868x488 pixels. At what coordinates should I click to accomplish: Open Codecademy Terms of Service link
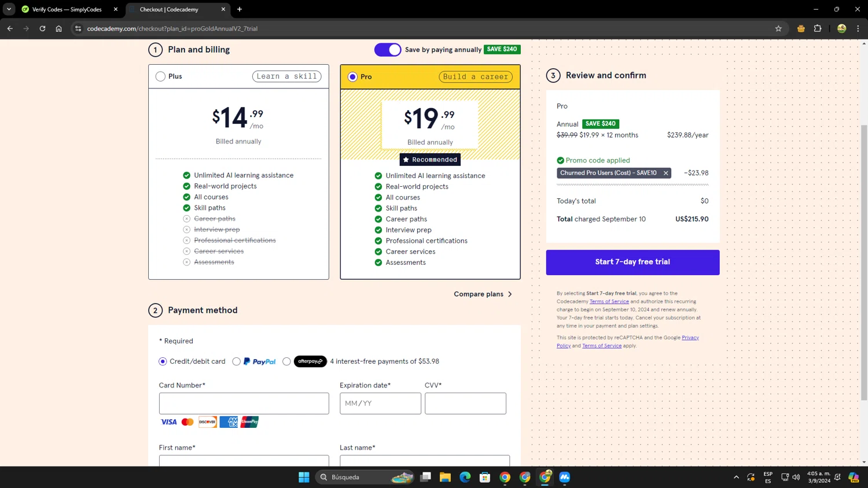(x=609, y=301)
